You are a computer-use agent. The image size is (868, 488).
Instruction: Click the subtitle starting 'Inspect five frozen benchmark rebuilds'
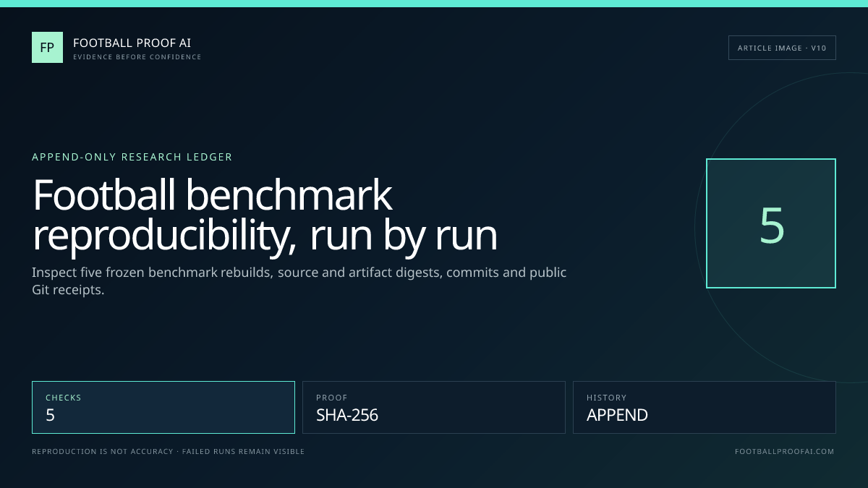[299, 281]
